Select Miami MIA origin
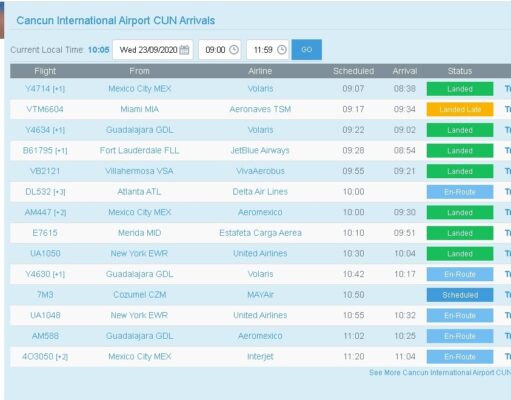Image resolution: width=511 pixels, height=400 pixels. [x=140, y=109]
